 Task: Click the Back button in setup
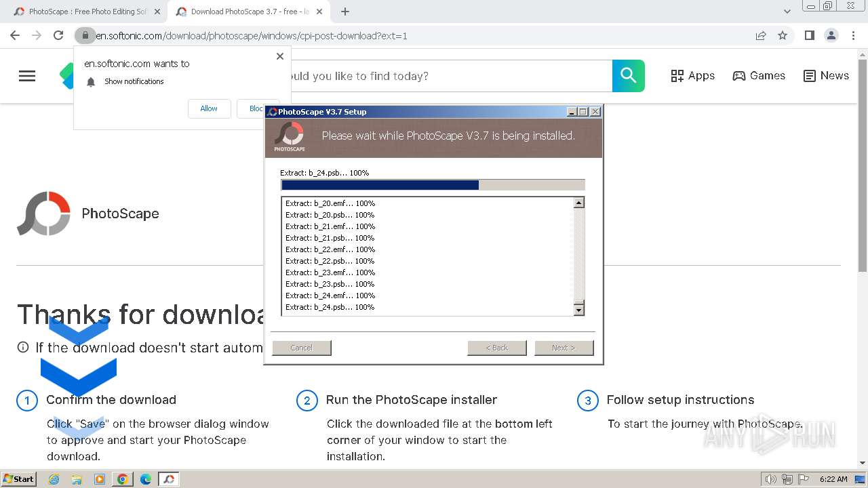point(497,348)
